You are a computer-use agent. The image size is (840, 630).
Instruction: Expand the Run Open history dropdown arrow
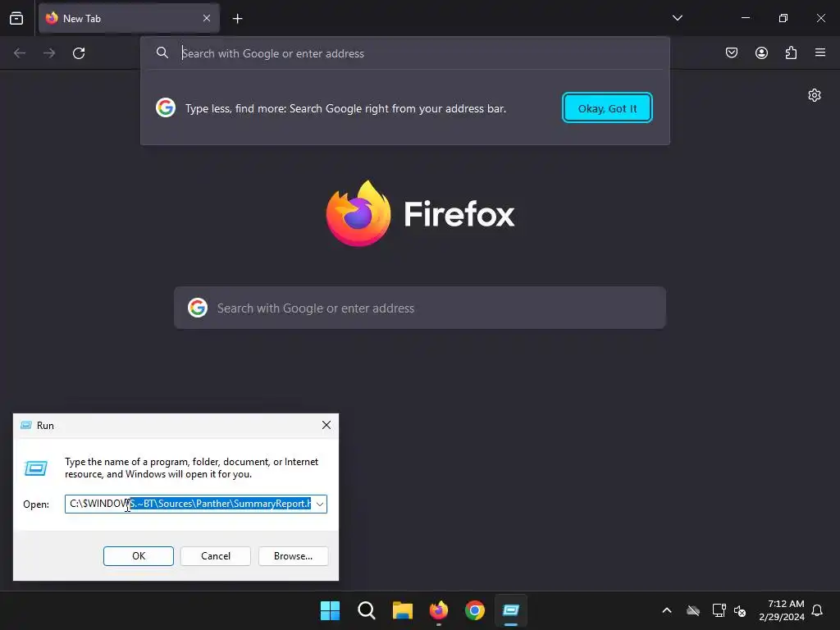coord(320,504)
